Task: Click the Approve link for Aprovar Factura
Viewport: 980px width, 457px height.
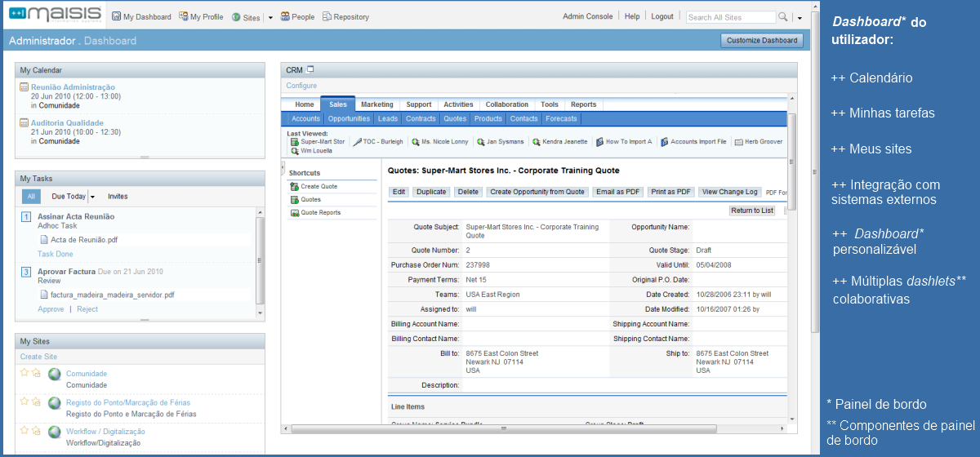Action: point(51,309)
